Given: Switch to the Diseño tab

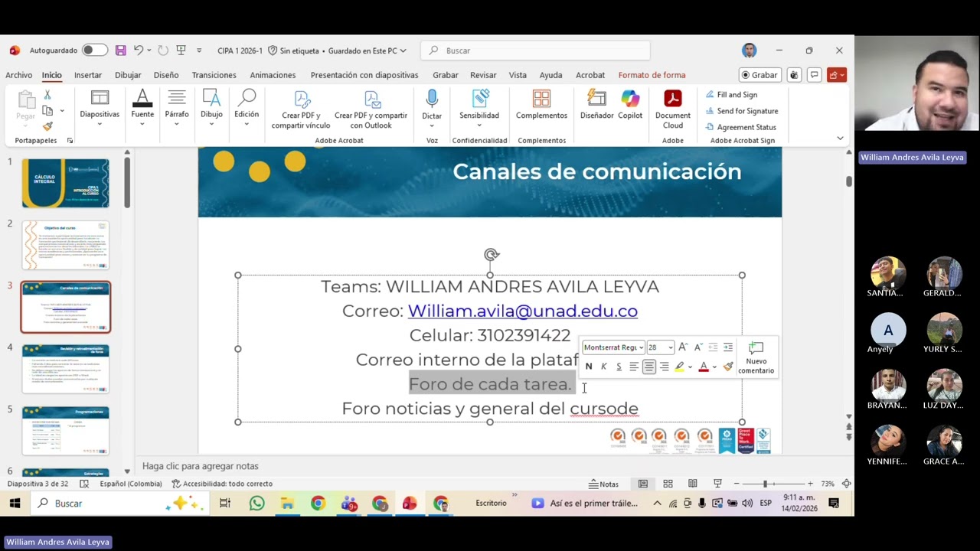Looking at the screenshot, I should (x=165, y=75).
